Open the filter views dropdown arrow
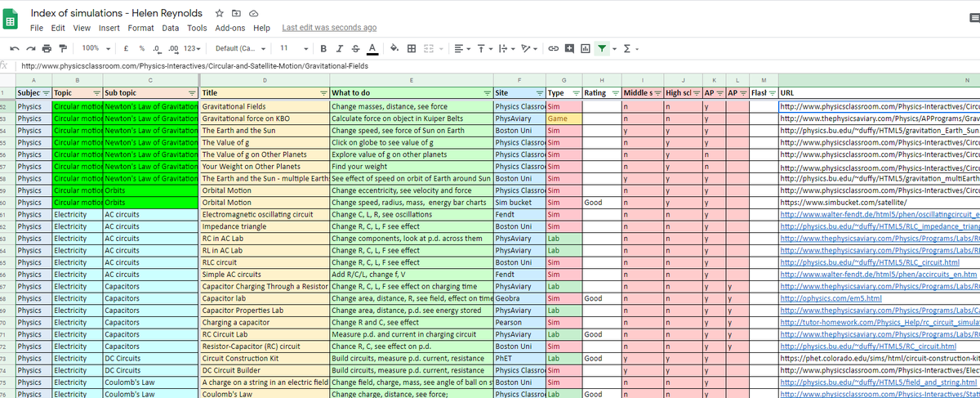 [613, 48]
